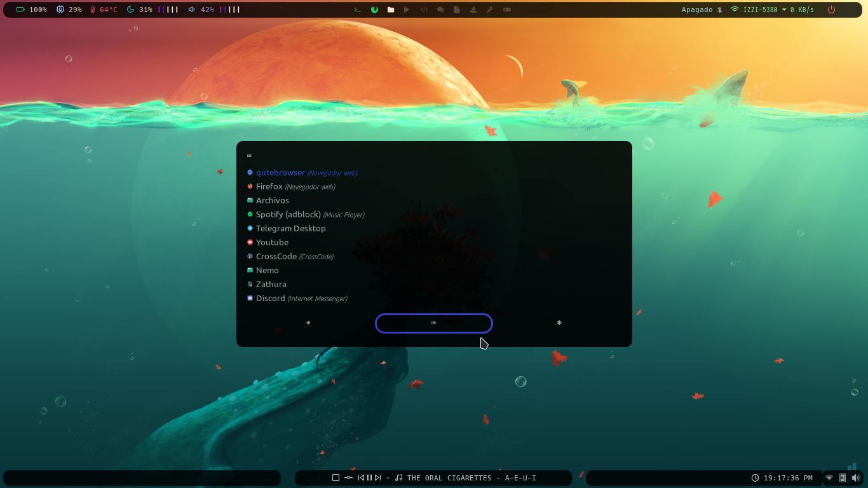Screen dimensions: 868x488
Task: Open Telegram Desktop entry
Action: [x=434, y=228]
